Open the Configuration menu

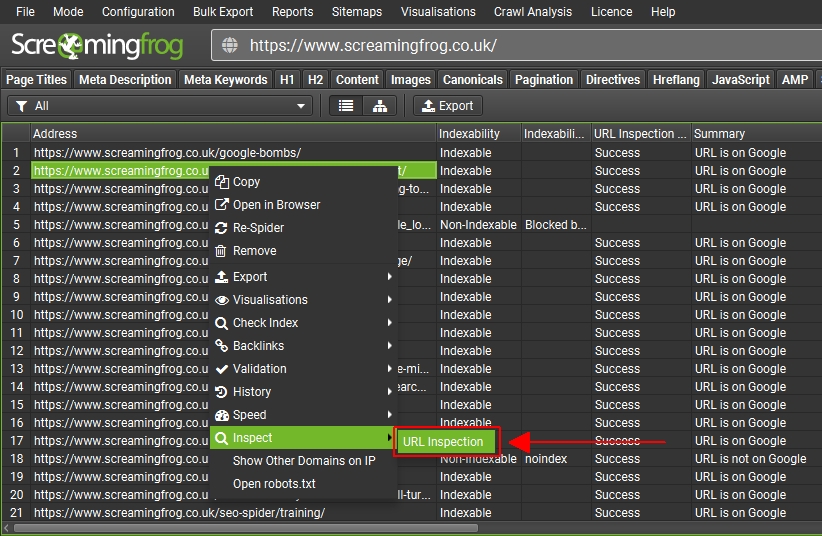point(138,12)
